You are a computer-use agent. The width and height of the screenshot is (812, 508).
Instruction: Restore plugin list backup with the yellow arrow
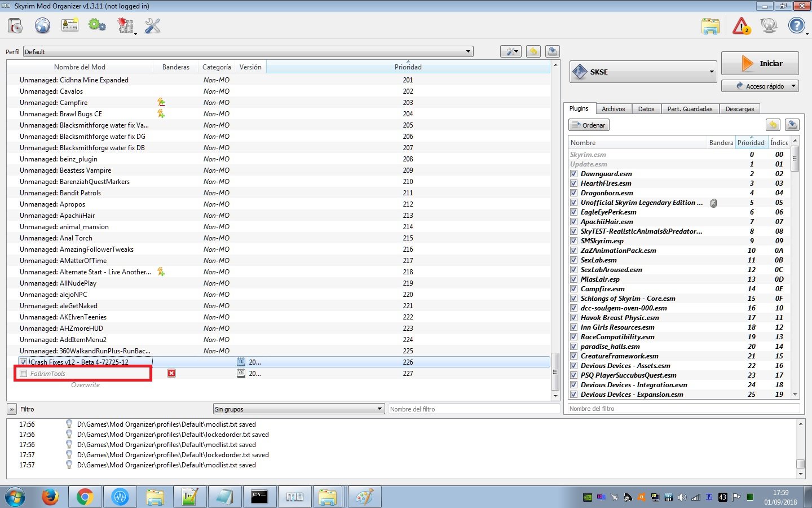tap(773, 125)
